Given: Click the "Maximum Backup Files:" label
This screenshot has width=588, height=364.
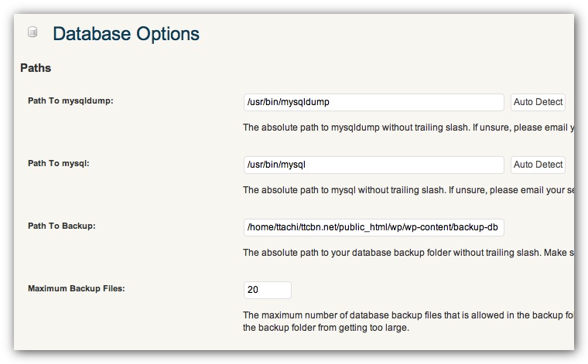Looking at the screenshot, I should (76, 288).
